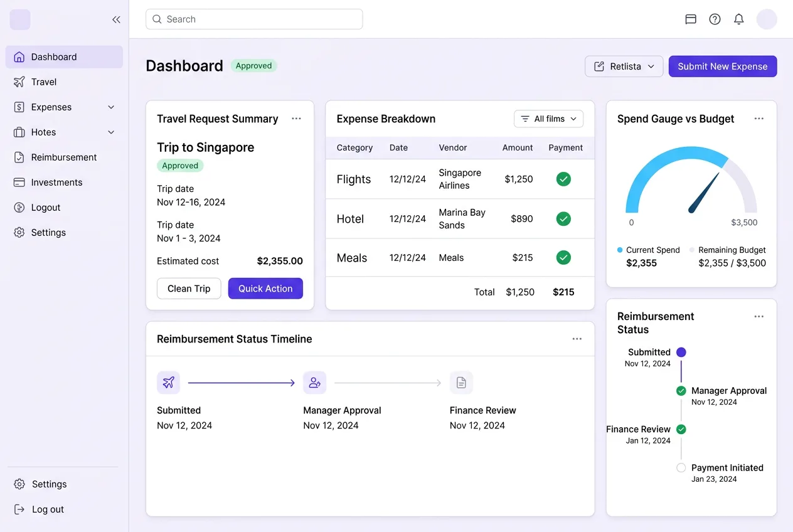Screen dimensions: 793x532
Task: Open the three-dot menu on Reimbursement Status Timeline
Action: pos(577,339)
